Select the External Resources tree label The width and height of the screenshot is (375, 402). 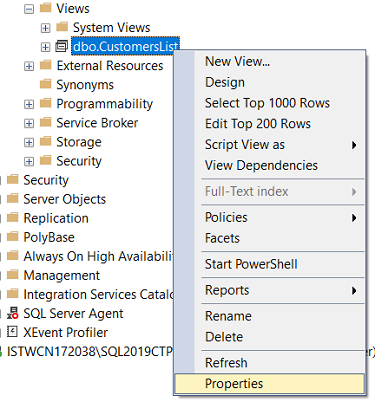110,66
